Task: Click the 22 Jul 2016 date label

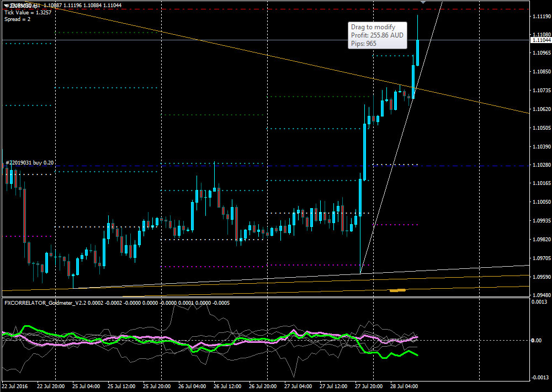Action: (x=15, y=386)
